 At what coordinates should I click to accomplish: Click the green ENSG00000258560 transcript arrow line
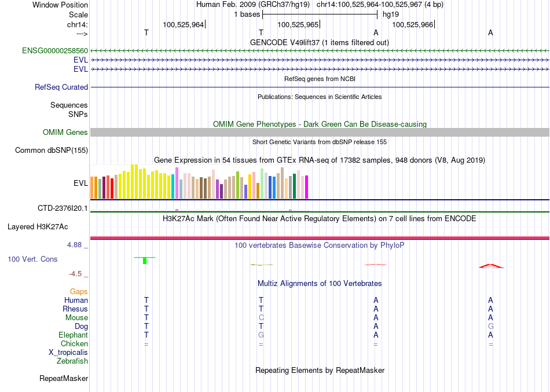pyautogui.click(x=320, y=51)
